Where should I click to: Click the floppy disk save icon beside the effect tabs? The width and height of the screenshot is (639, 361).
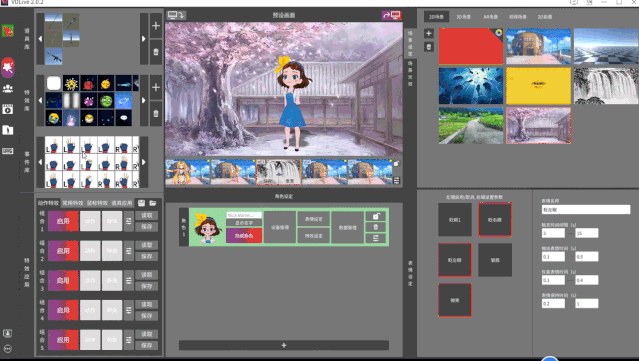tap(141, 203)
